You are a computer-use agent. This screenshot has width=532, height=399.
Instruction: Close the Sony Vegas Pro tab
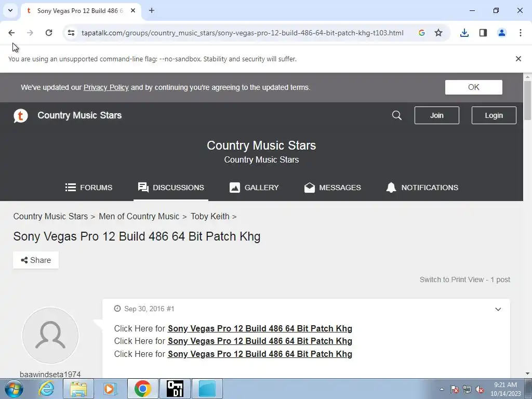coord(133,10)
